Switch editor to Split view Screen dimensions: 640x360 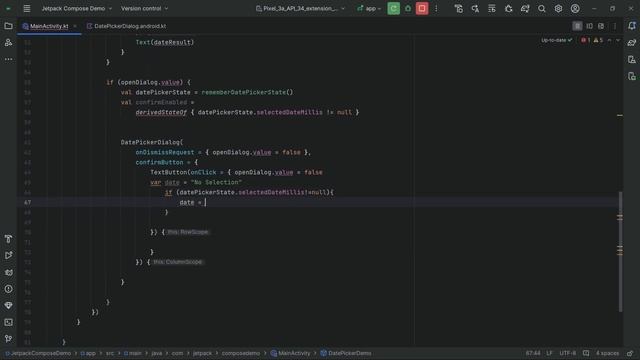point(589,26)
